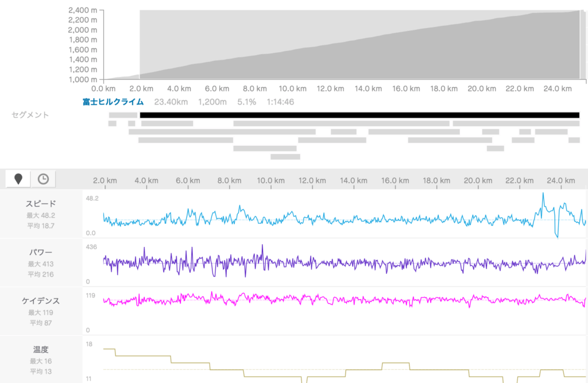
Task: Click the パワー stream label
Action: click(41, 252)
